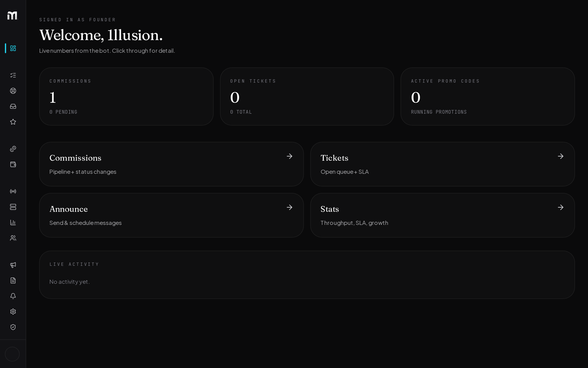Click 'Throughput, SLA, growth' description

pos(354,223)
